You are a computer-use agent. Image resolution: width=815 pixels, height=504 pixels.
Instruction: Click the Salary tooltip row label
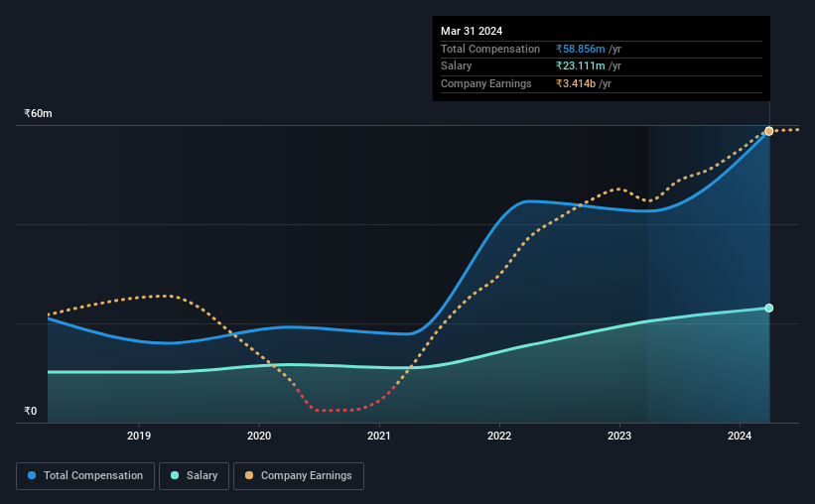click(x=457, y=66)
